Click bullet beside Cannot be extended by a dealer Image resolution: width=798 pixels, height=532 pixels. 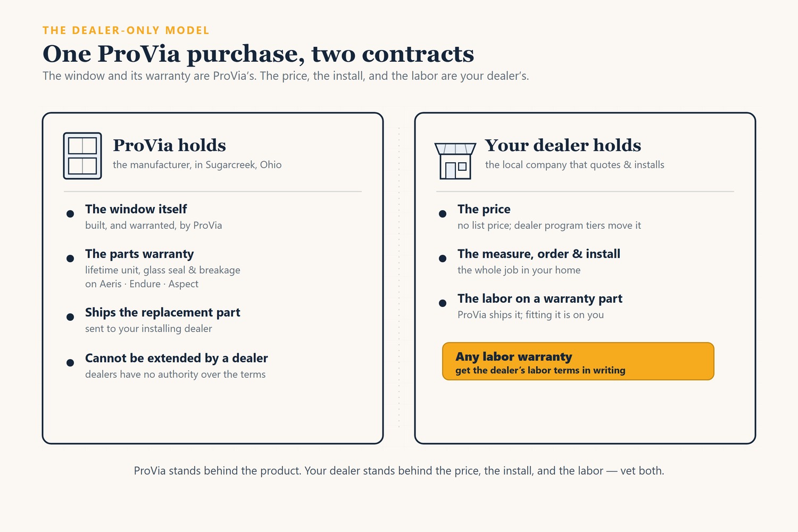tap(70, 363)
